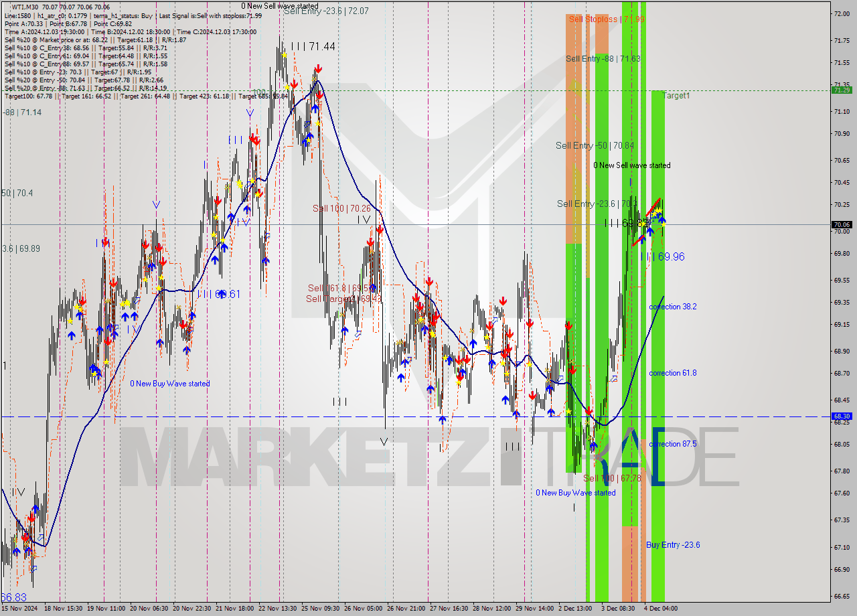The width and height of the screenshot is (857, 616).
Task: Click '0 New Sell wave started' below Sell Entry -50
Action: tap(631, 165)
